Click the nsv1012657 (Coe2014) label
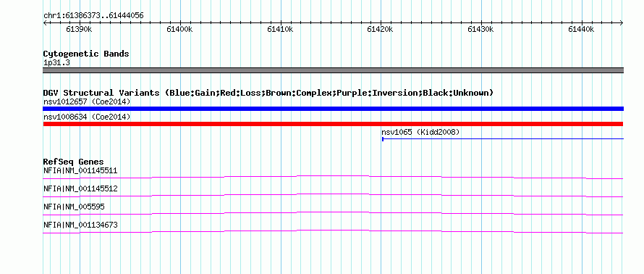The width and height of the screenshot is (644, 274). 87,101
